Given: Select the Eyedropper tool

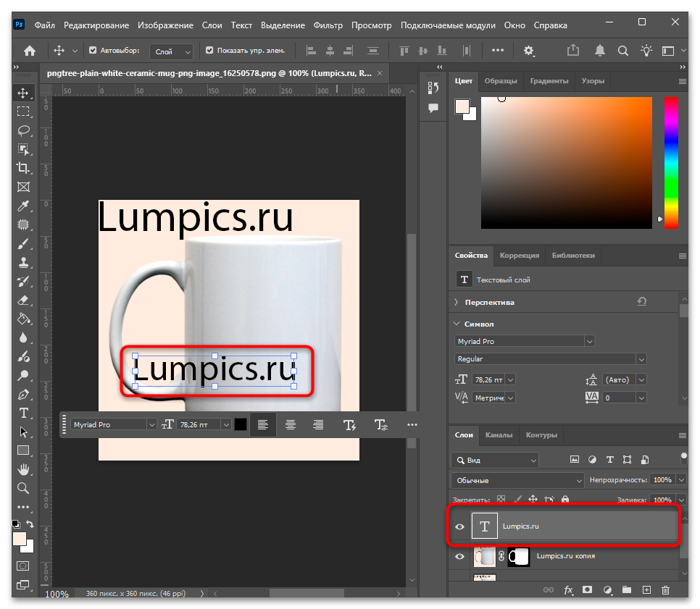Looking at the screenshot, I should pos(23,206).
